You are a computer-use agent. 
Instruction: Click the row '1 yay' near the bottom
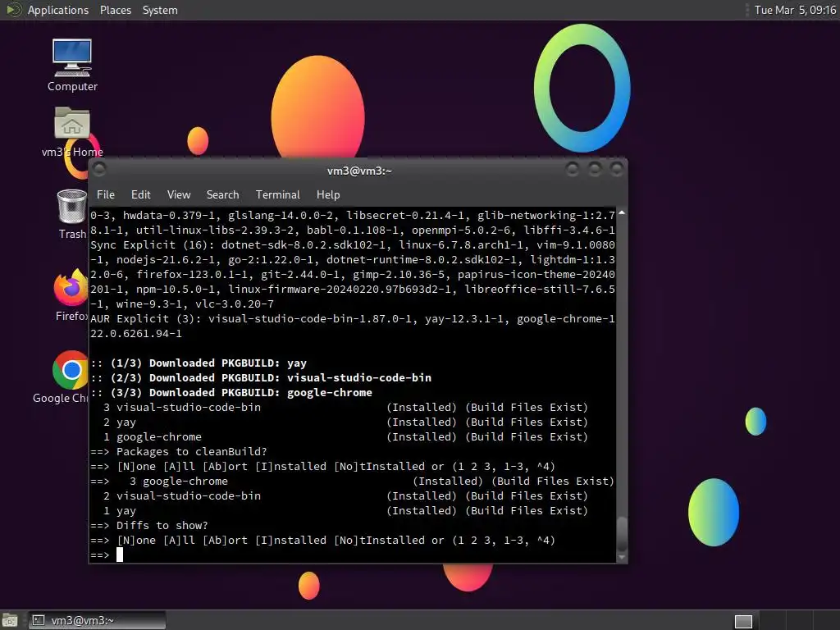pyautogui.click(x=345, y=510)
